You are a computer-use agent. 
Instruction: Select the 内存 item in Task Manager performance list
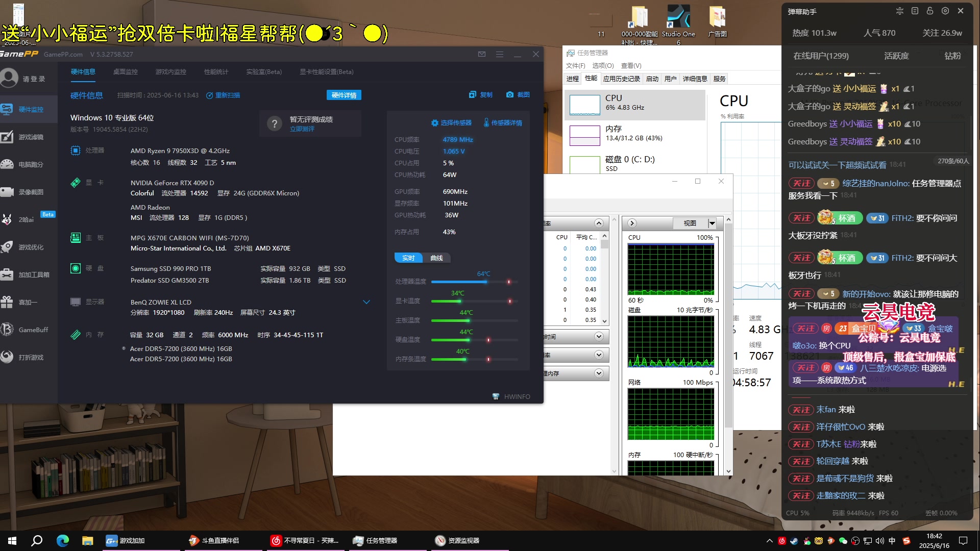tap(635, 135)
